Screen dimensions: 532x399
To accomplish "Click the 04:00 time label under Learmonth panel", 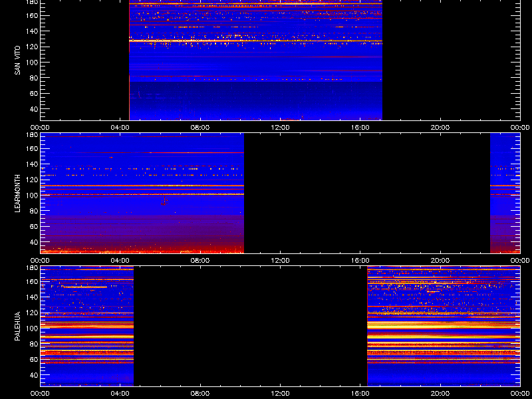I will pos(120,261).
